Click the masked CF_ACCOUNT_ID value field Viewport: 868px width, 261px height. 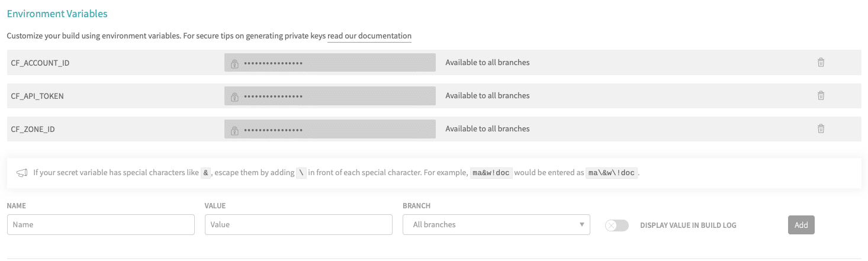(330, 62)
